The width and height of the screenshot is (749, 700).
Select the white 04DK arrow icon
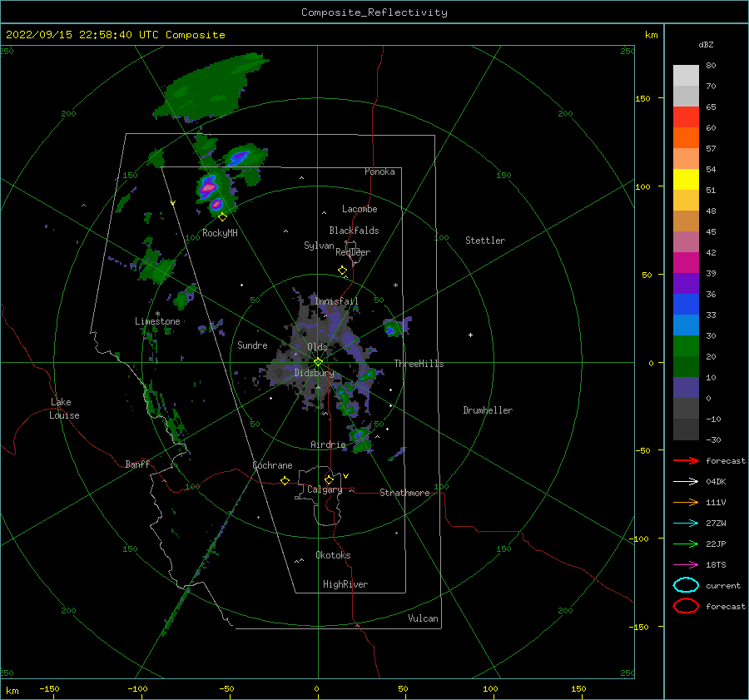[686, 482]
